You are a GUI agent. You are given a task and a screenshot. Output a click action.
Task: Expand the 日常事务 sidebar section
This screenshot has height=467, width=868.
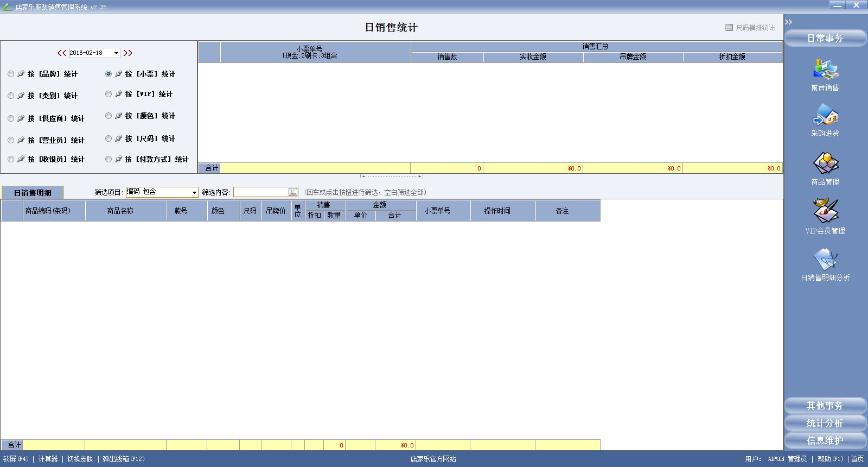coord(825,39)
